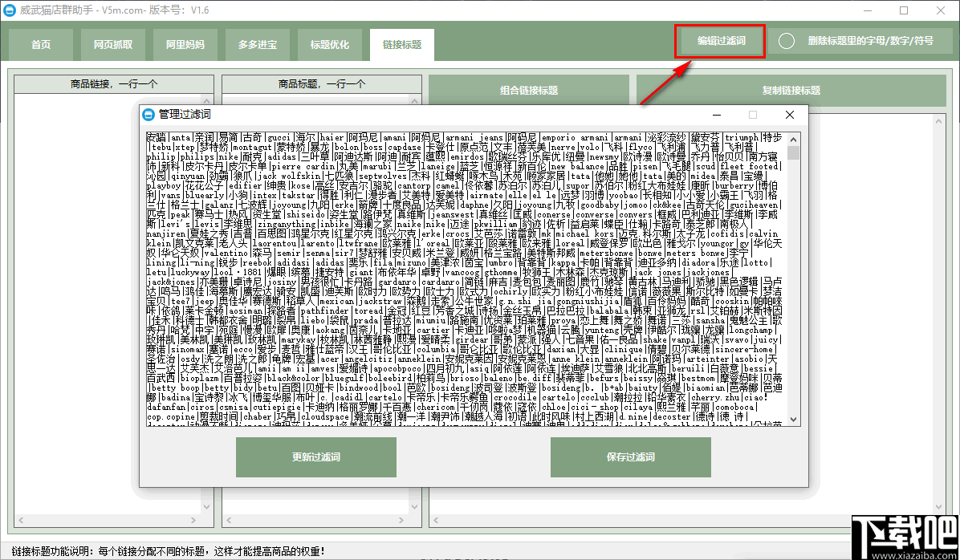Minimize the 管理过滤词 dialog
Image resolution: width=960 pixels, height=560 pixels.
[x=716, y=115]
